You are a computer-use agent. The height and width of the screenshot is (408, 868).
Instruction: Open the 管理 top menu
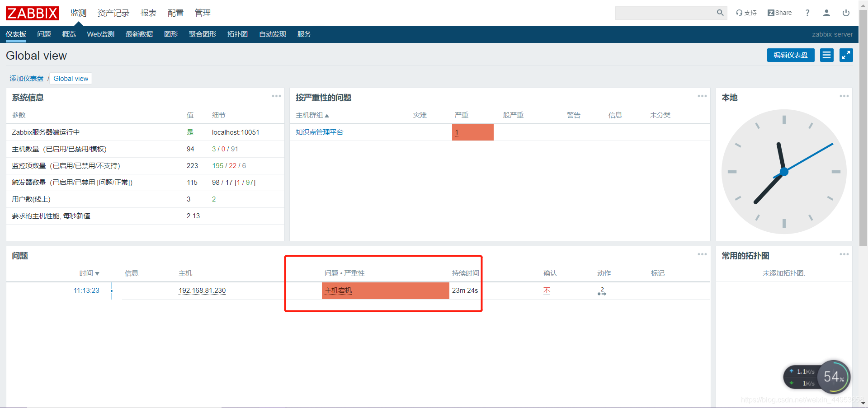203,13
